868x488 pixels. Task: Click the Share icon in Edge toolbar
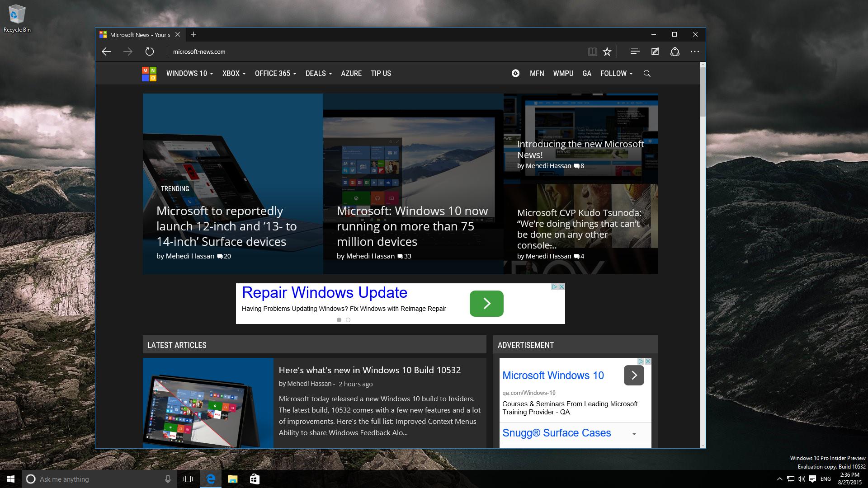675,52
